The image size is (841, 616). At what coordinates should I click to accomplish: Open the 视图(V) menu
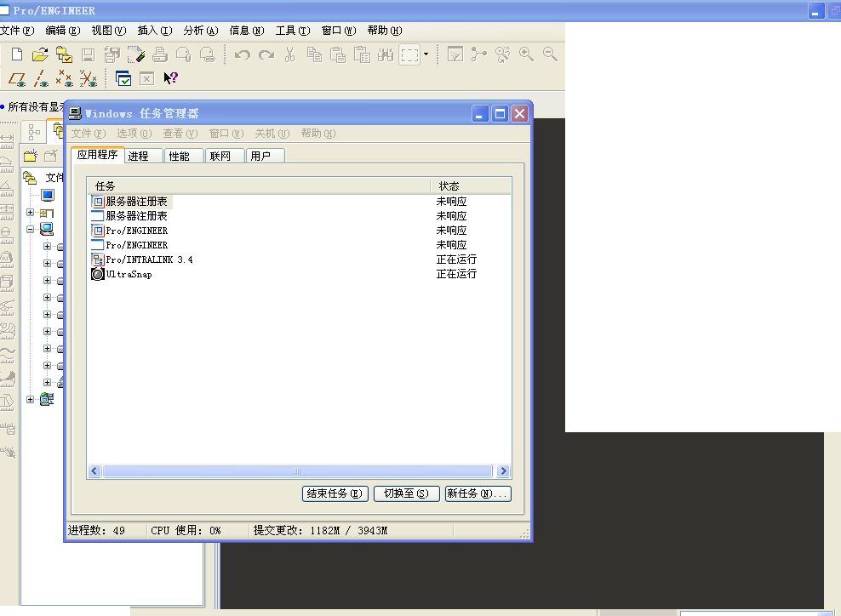coord(109,31)
